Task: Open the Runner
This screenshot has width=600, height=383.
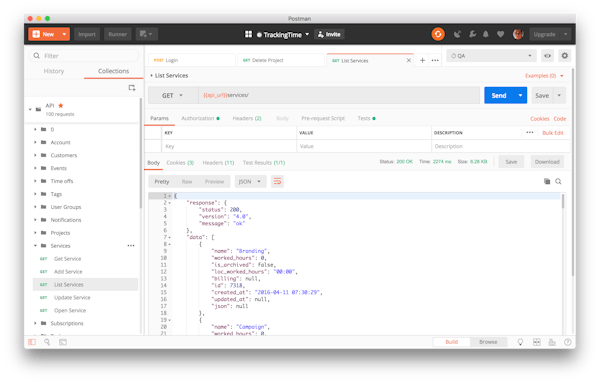Action: click(x=117, y=34)
